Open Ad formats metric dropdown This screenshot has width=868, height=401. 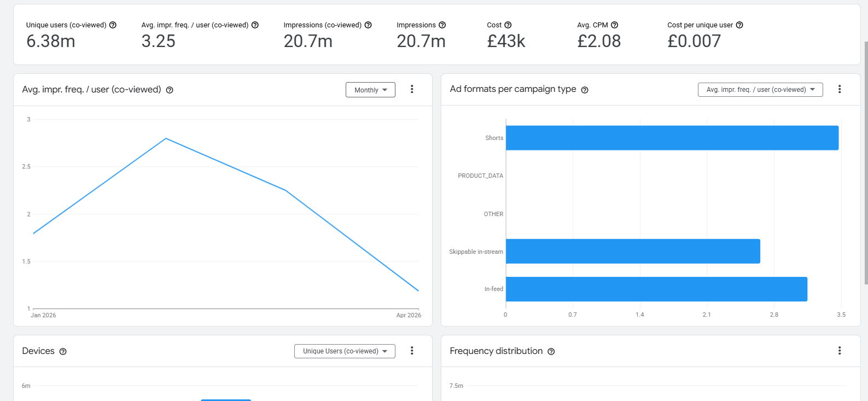coord(760,90)
